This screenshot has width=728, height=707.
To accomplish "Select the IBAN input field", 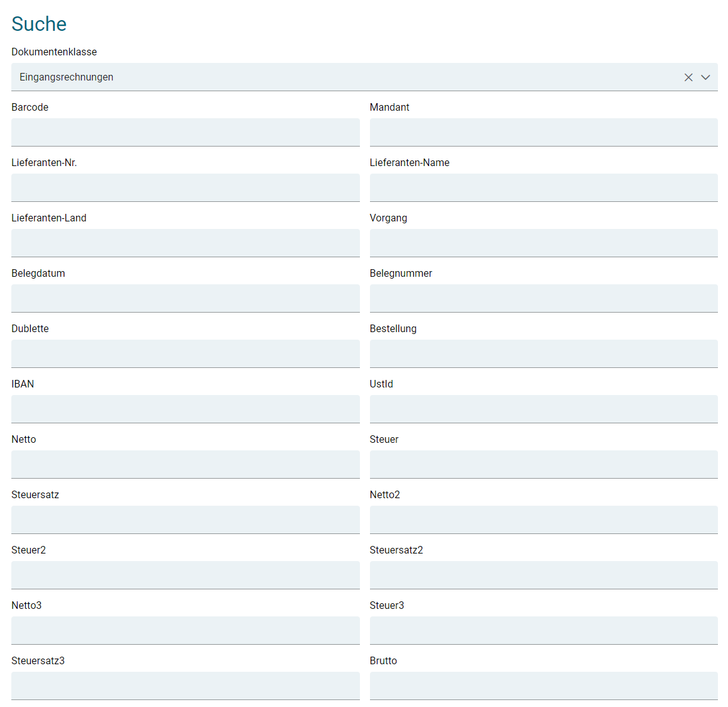I will coord(185,409).
